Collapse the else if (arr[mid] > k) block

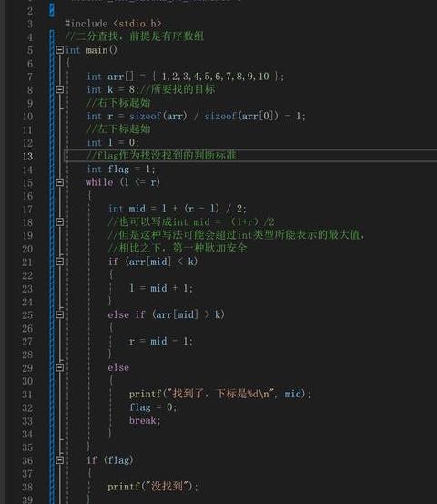[x=59, y=314]
